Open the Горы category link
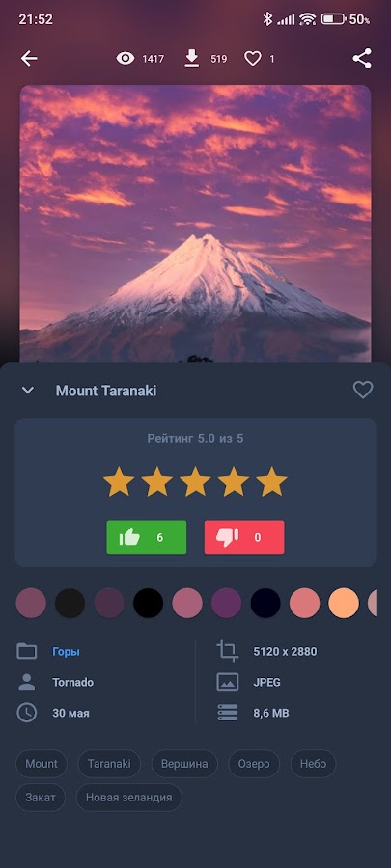391x868 pixels. click(66, 652)
